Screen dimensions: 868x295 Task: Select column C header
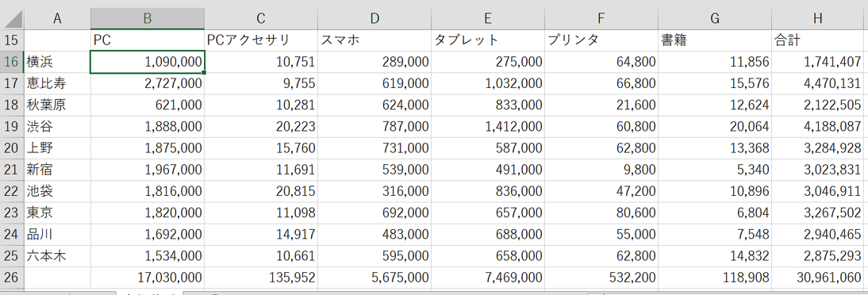[x=261, y=18]
